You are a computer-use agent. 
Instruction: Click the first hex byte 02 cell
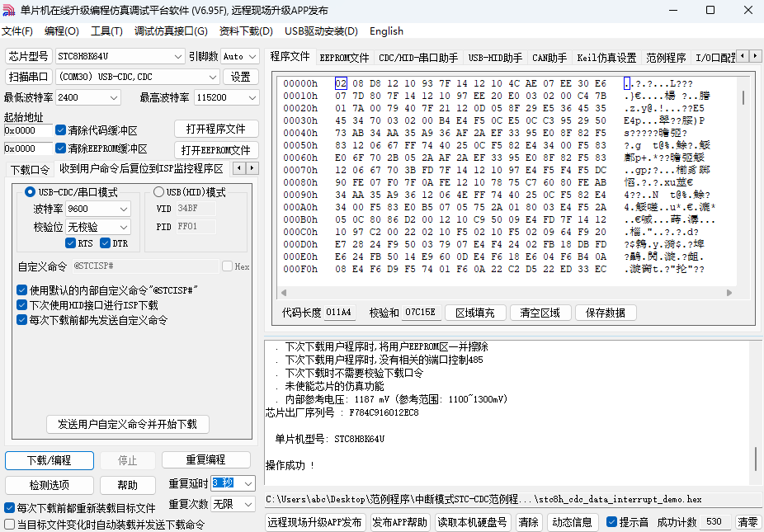coord(341,83)
